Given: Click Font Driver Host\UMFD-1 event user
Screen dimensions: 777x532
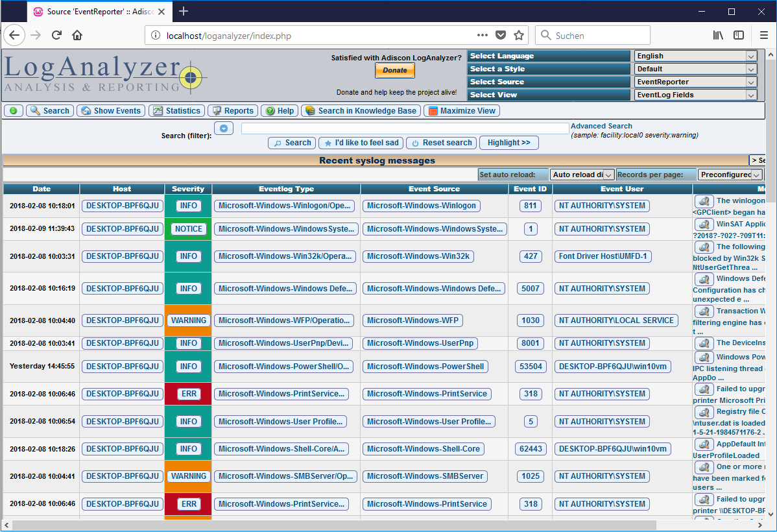Looking at the screenshot, I should [x=603, y=256].
